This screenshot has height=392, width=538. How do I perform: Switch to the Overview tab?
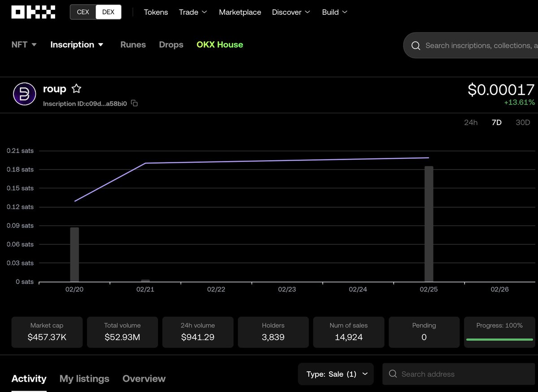(x=144, y=379)
